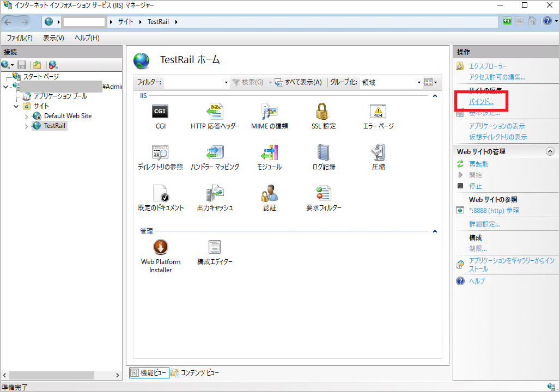Open HTTP 応答ヘッダー feature
This screenshot has height=392, width=560.
point(215,112)
